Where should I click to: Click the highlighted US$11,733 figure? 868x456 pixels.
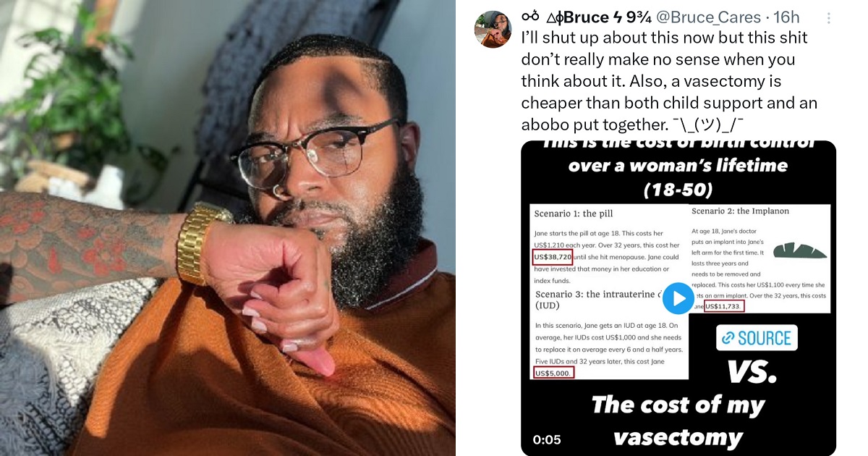click(724, 306)
